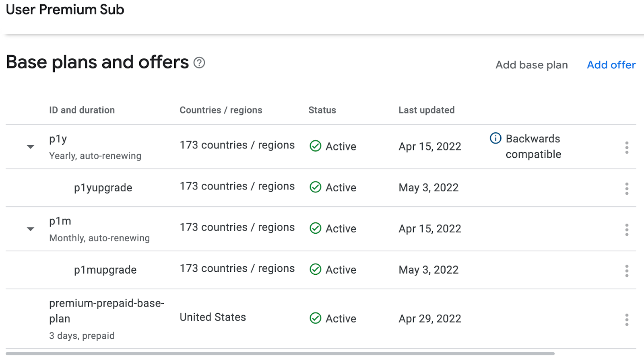Open the three-dot menu for p1yupgrade

coord(627,189)
